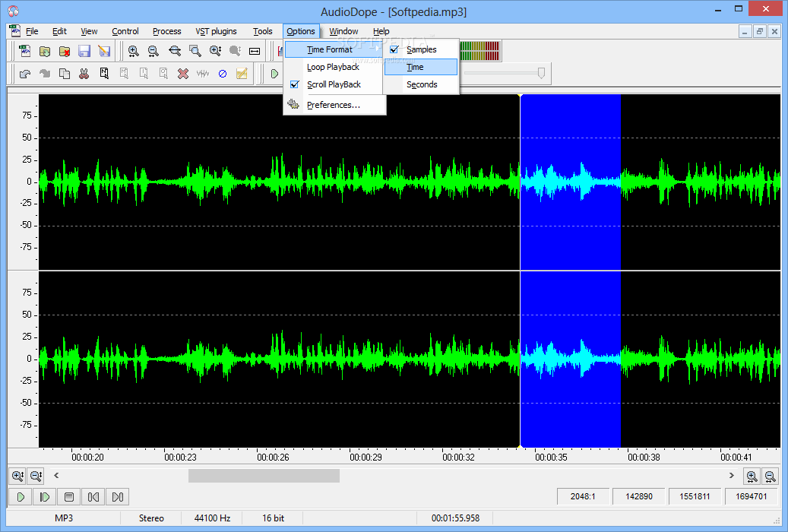Open the Help menu
The image size is (788, 532).
[x=381, y=31]
